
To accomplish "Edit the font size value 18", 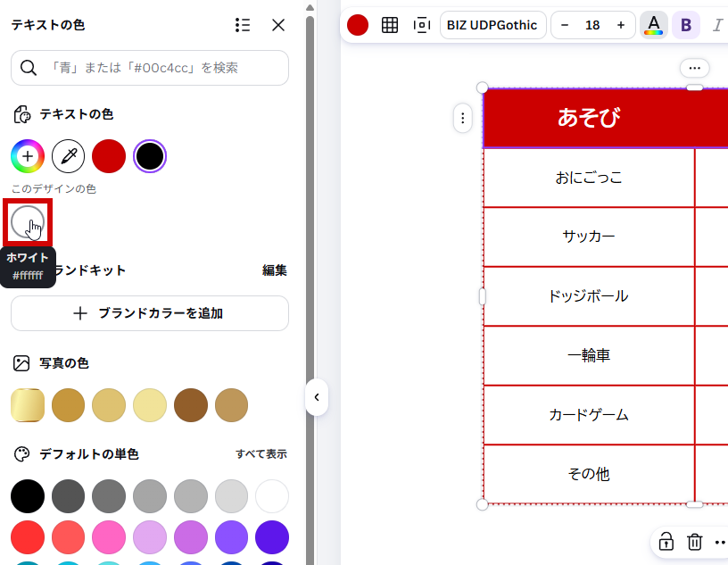I will (x=592, y=25).
